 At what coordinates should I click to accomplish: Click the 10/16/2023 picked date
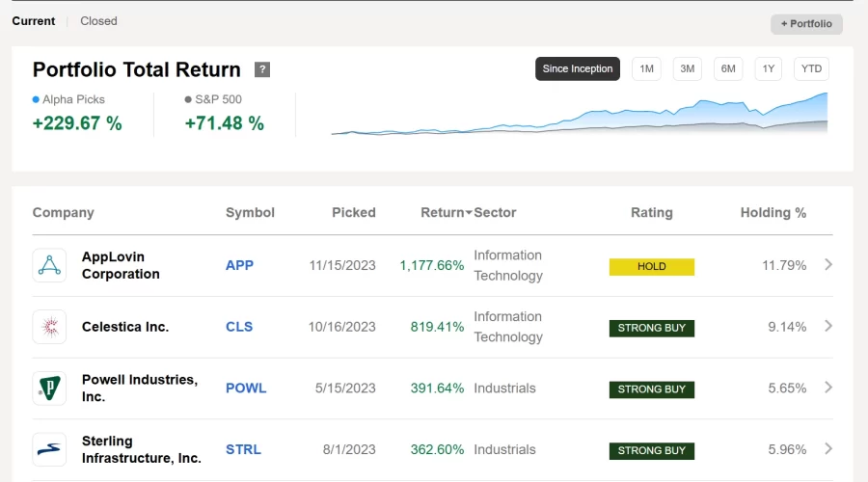coord(342,327)
